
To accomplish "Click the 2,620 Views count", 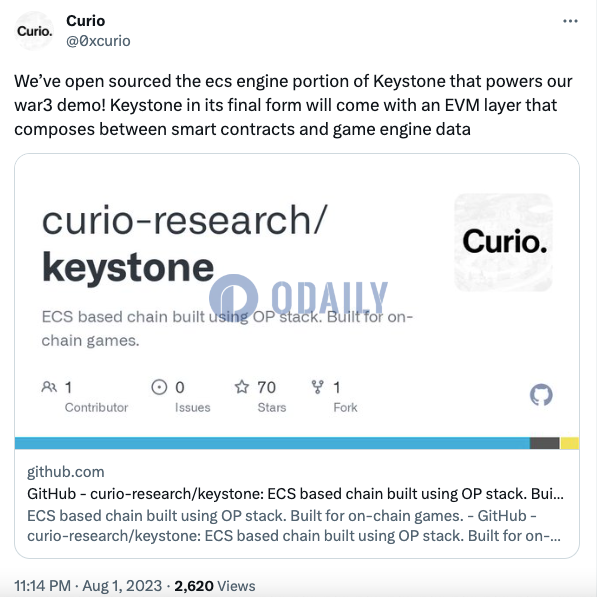I will [x=215, y=586].
